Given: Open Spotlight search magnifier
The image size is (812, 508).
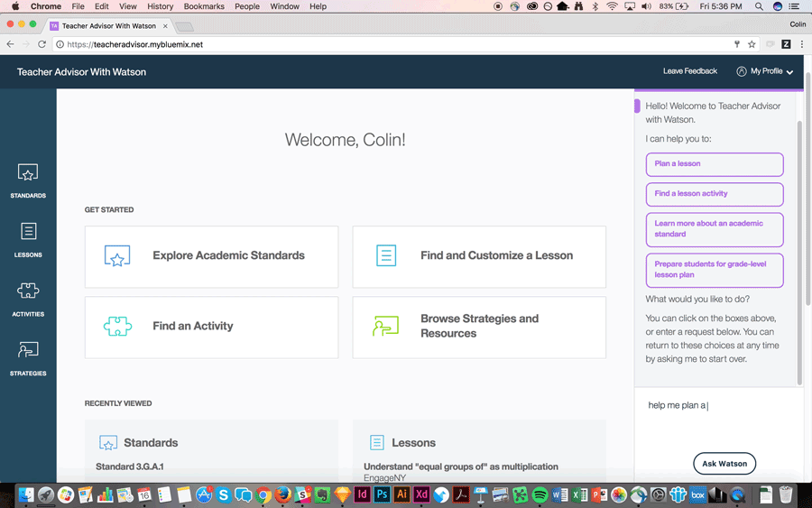Looking at the screenshot, I should (759, 6).
